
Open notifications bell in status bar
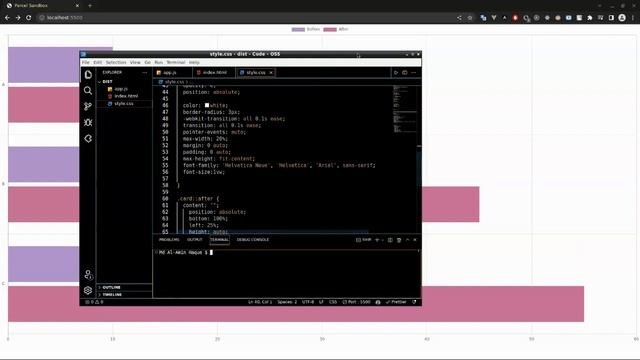(414, 302)
